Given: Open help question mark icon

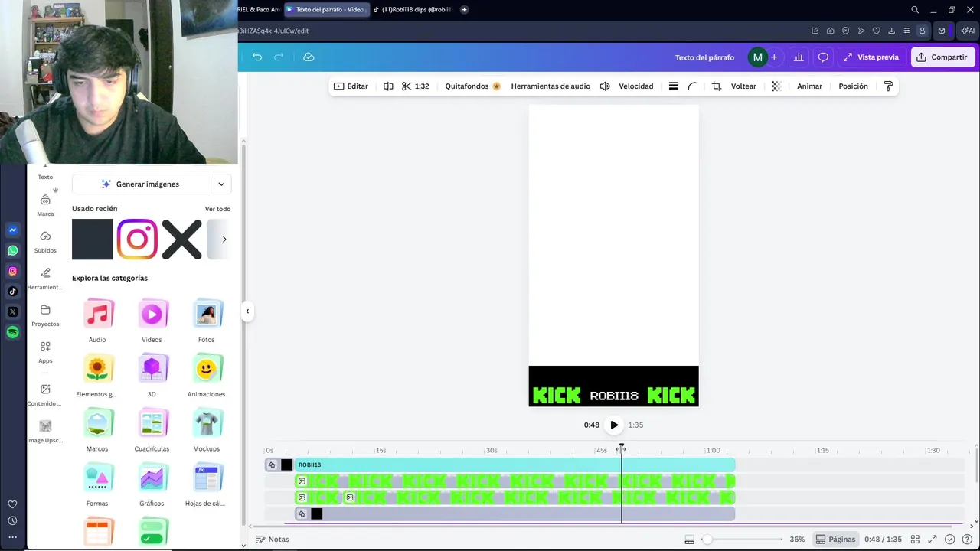Looking at the screenshot, I should (967, 540).
